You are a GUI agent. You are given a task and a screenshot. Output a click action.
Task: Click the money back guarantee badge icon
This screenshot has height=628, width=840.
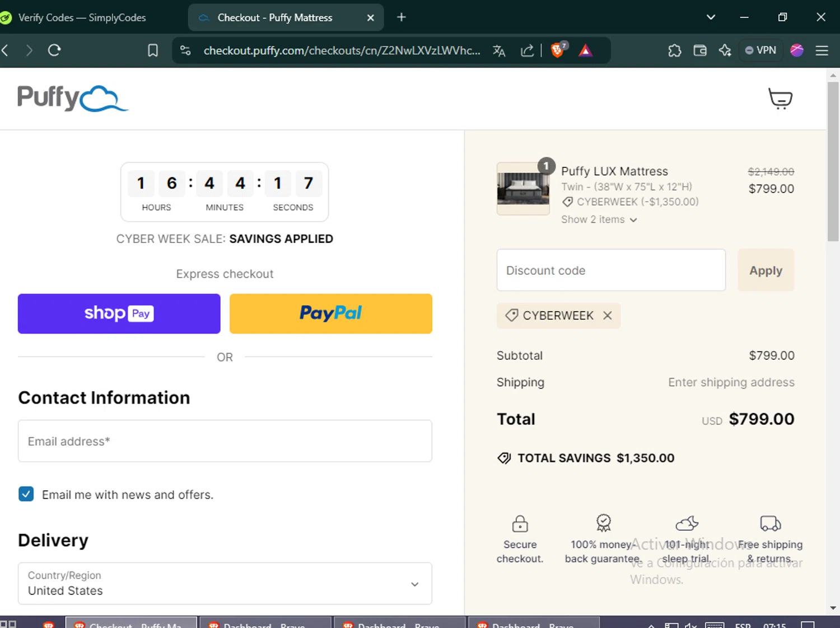pyautogui.click(x=603, y=523)
